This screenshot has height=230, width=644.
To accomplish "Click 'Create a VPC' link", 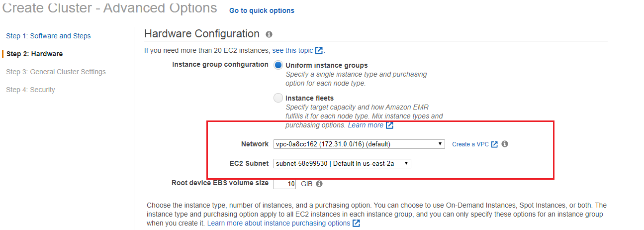I will (470, 144).
